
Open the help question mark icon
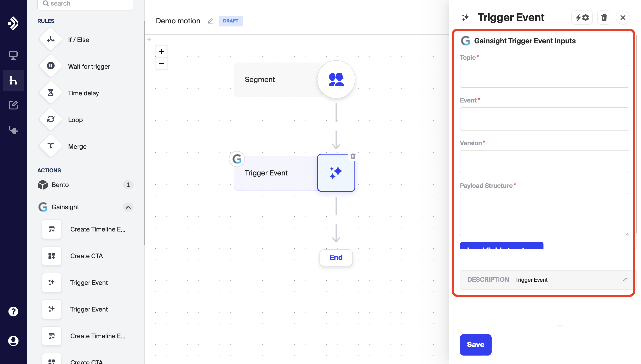coord(13,311)
